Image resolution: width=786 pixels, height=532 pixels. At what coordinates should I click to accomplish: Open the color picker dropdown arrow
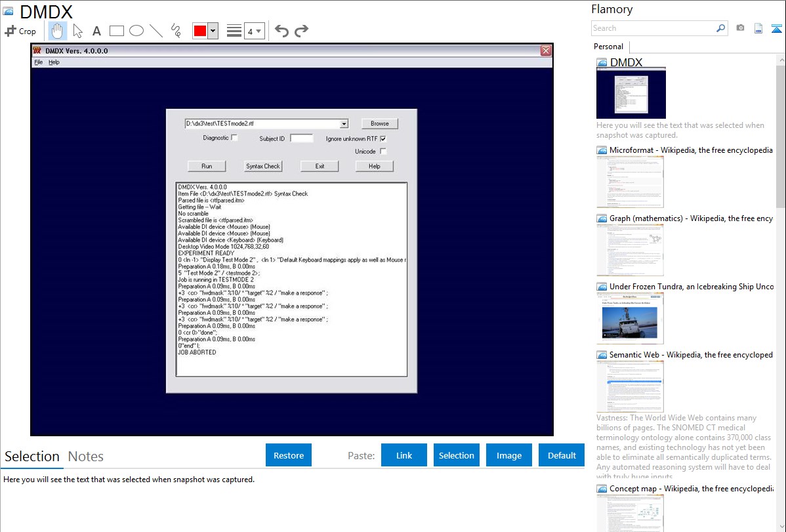pos(213,31)
